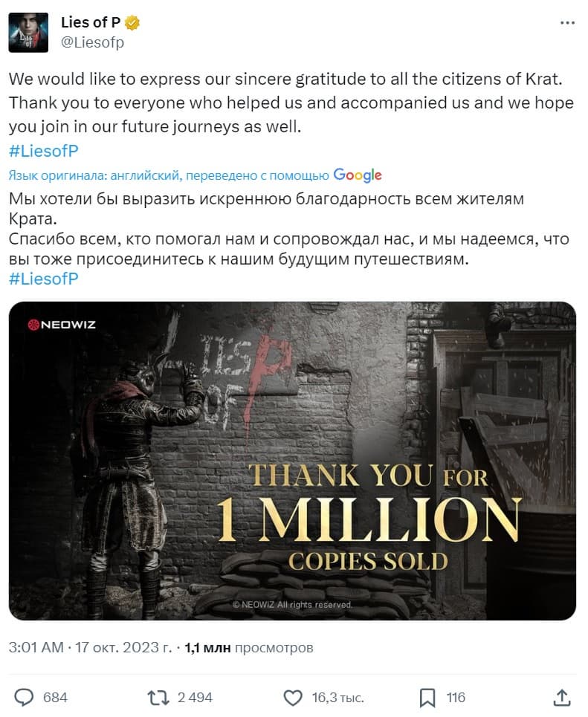Click the 2 494 reposts count
This screenshot has width=588, height=717.
point(195,697)
